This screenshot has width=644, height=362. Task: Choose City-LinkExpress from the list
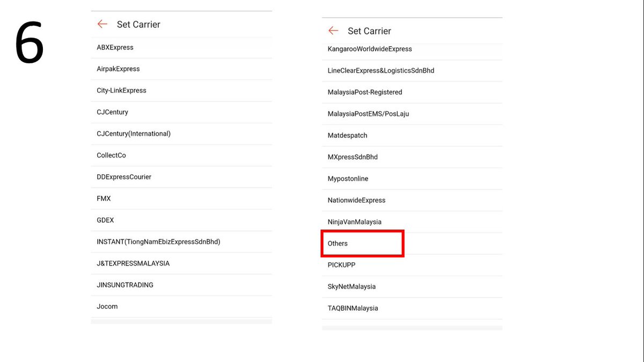[x=181, y=91]
